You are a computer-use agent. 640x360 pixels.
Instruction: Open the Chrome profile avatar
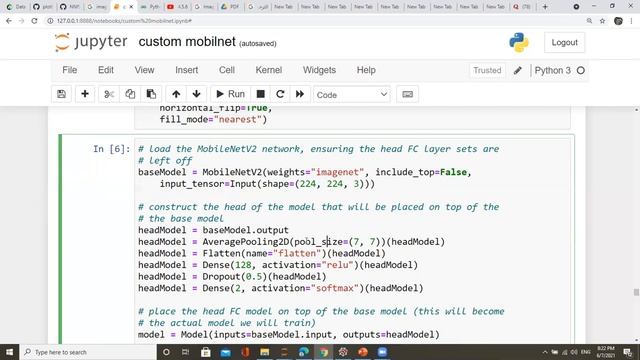point(618,21)
